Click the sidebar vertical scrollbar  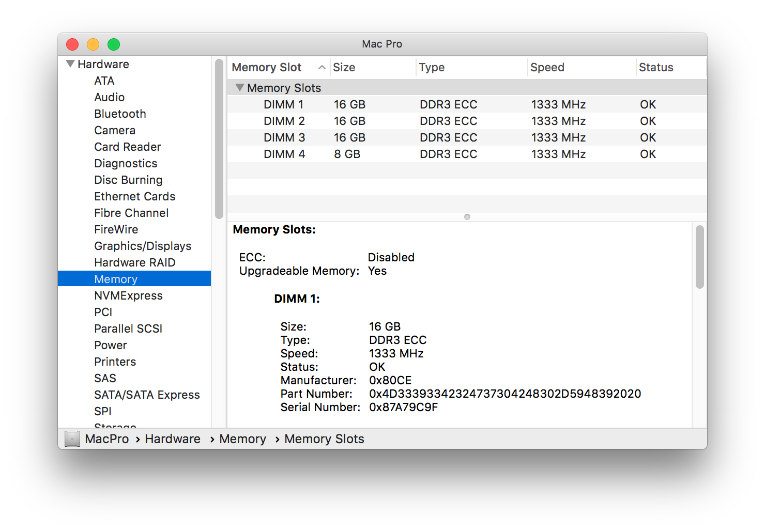pos(219,138)
